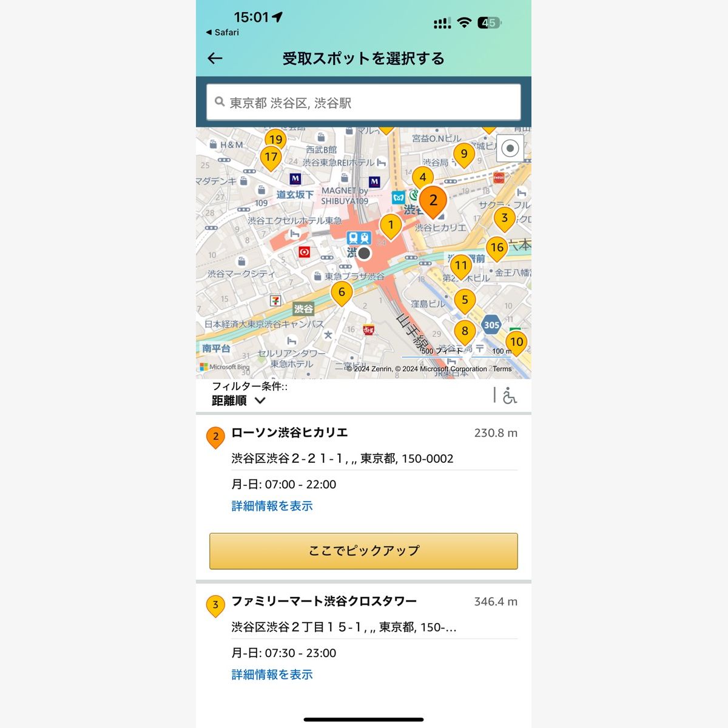Tap the 15:01 clock in status bar
728x728 pixels.
pyautogui.click(x=251, y=17)
